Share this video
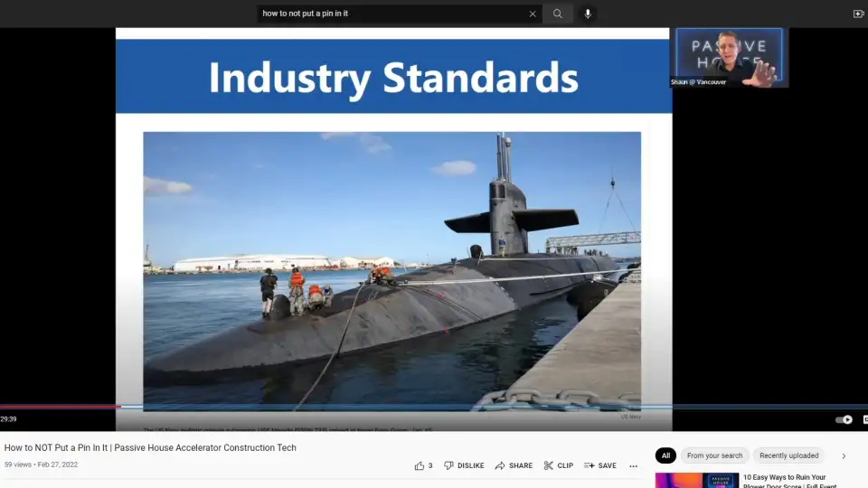This screenshot has width=868, height=488. click(x=514, y=465)
